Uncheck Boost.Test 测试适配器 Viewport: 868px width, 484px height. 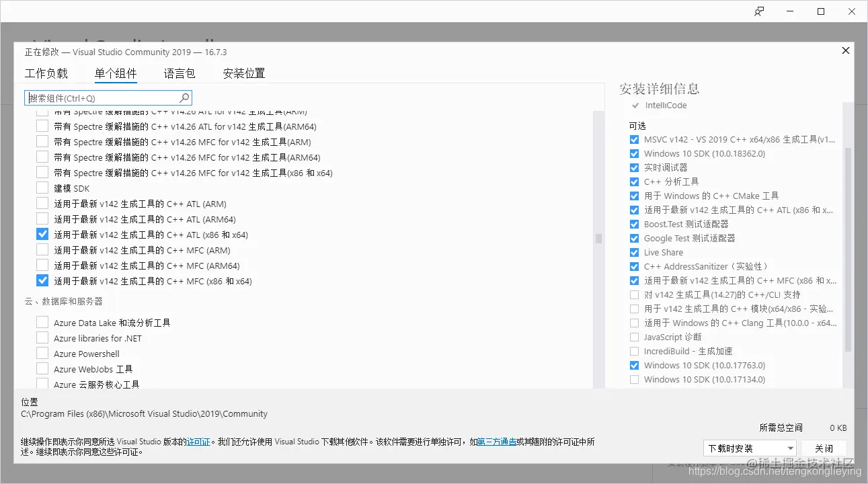click(x=634, y=224)
